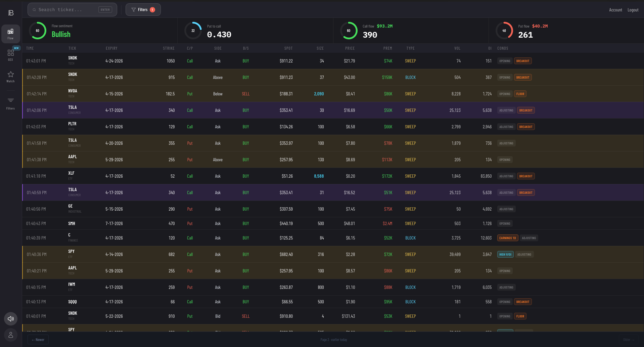
Task: Sort by the TIME column header
Action: coord(30,48)
